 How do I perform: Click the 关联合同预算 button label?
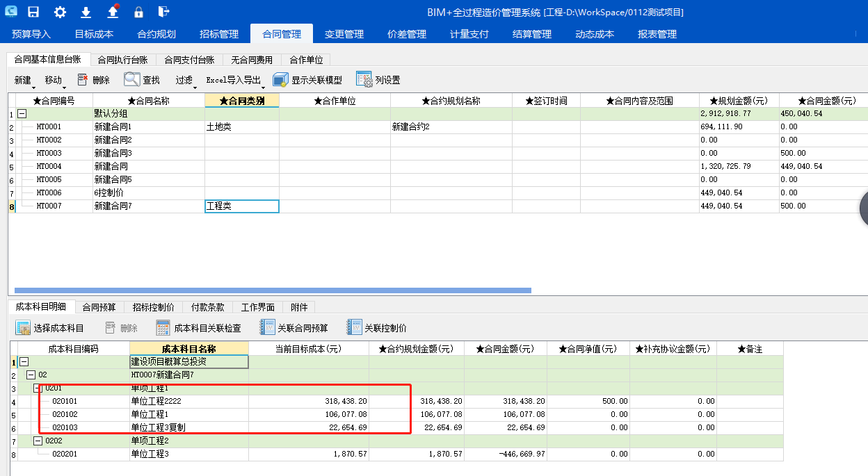tap(303, 328)
